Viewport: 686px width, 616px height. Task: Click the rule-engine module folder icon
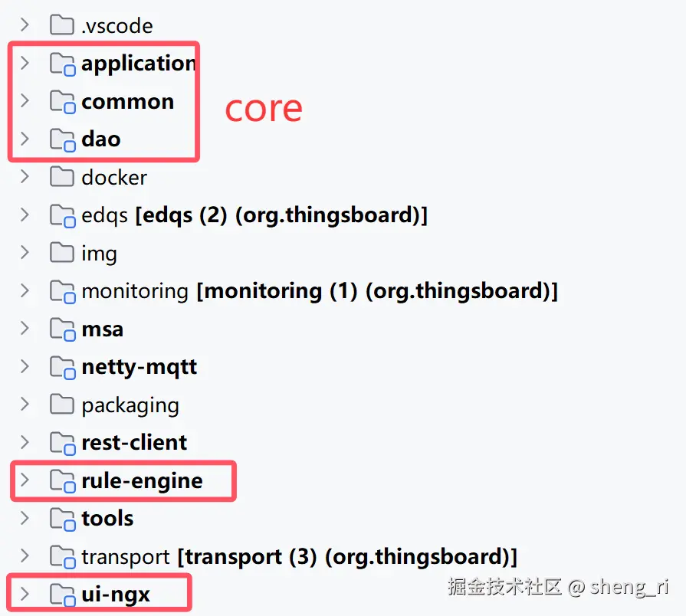tap(62, 480)
